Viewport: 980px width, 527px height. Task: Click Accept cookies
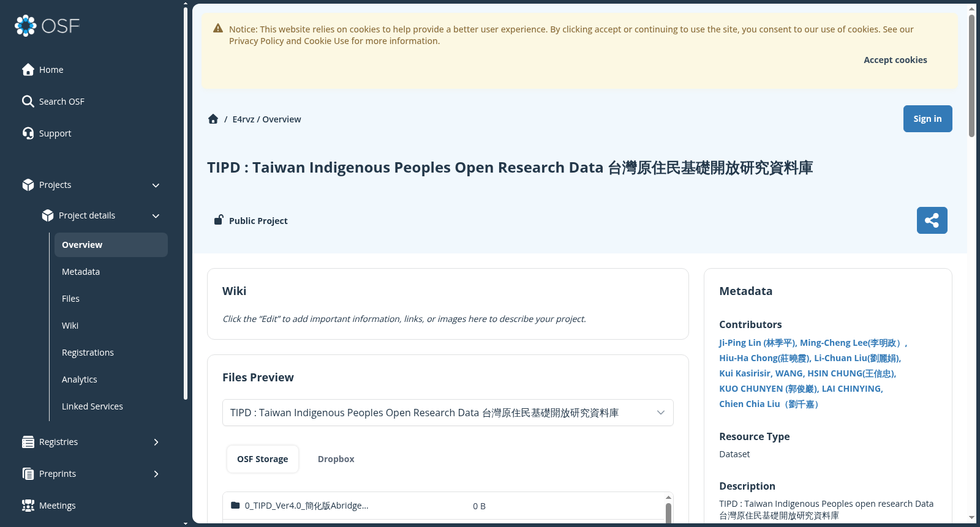895,60
